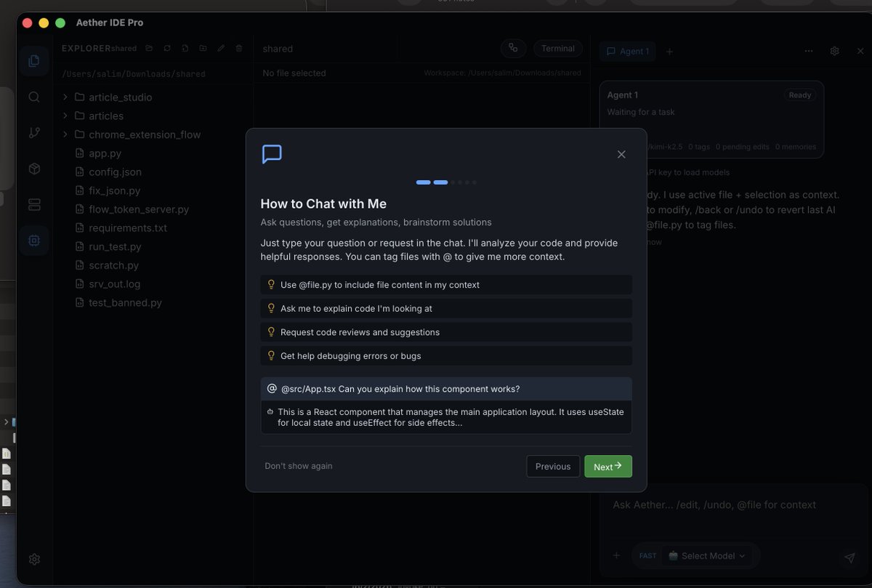Screen dimensions: 872x588
Task: Click the '0 pending edits' label
Action: (742, 147)
